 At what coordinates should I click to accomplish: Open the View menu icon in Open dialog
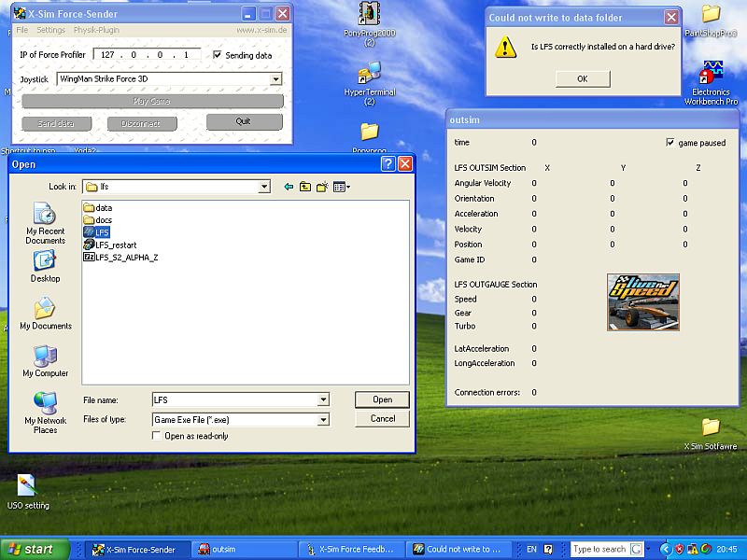(342, 187)
